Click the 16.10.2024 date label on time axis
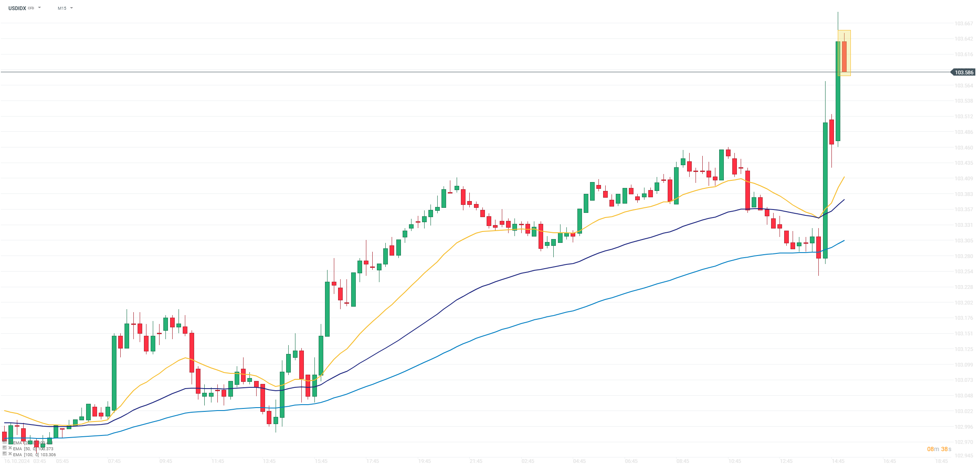Screen dimensions: 980x468 18,461
